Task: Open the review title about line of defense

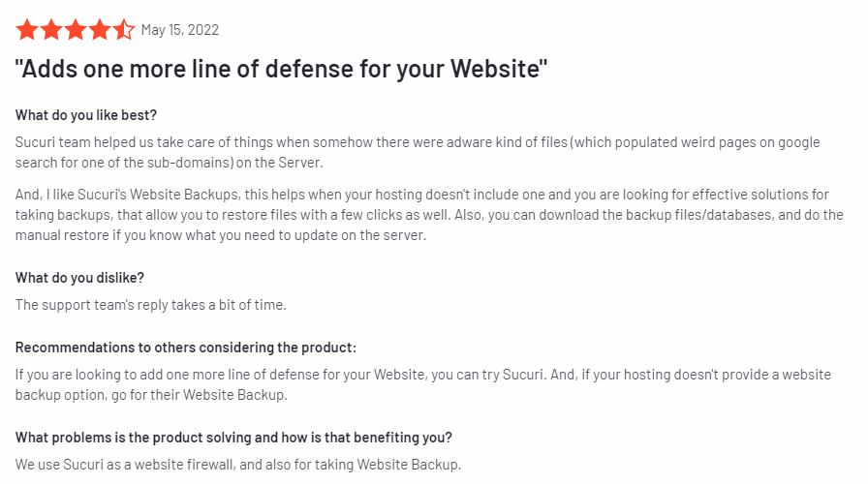Action: (281, 69)
